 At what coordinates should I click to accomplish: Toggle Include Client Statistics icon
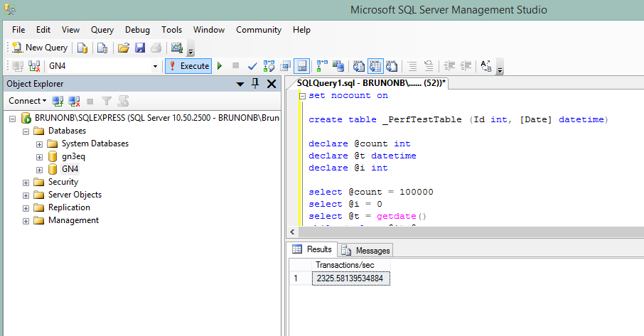pyautogui.click(x=338, y=66)
